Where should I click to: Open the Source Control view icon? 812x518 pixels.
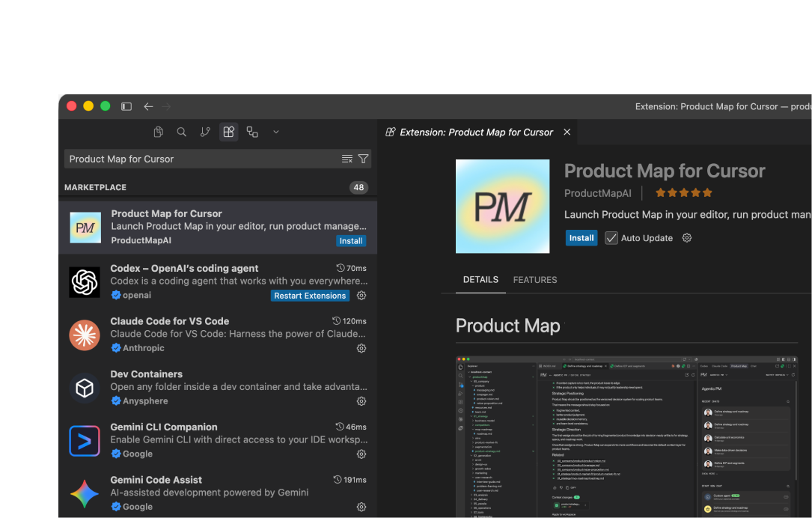205,132
